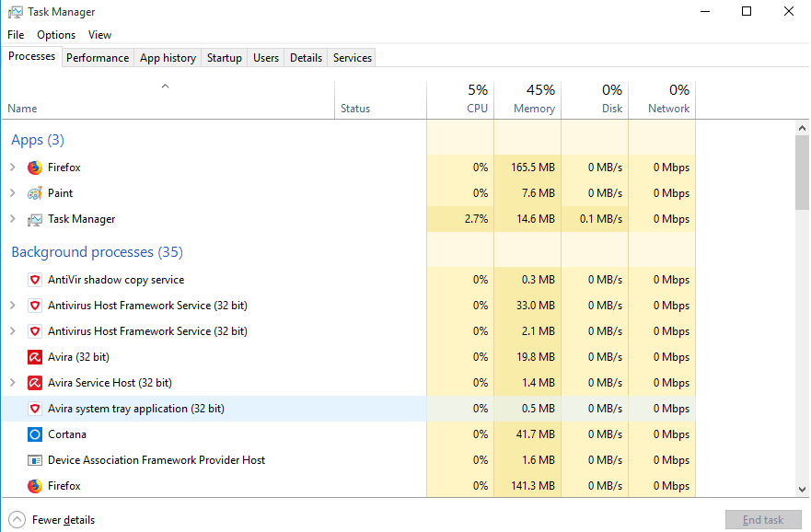Click the 2.7% CPU value
The width and height of the screenshot is (811, 532).
click(476, 219)
